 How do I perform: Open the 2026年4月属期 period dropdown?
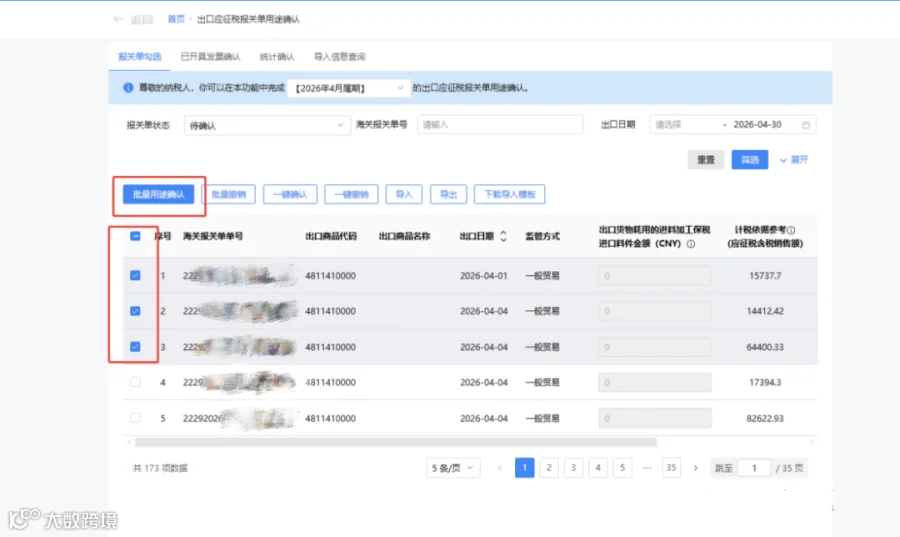tap(348, 88)
